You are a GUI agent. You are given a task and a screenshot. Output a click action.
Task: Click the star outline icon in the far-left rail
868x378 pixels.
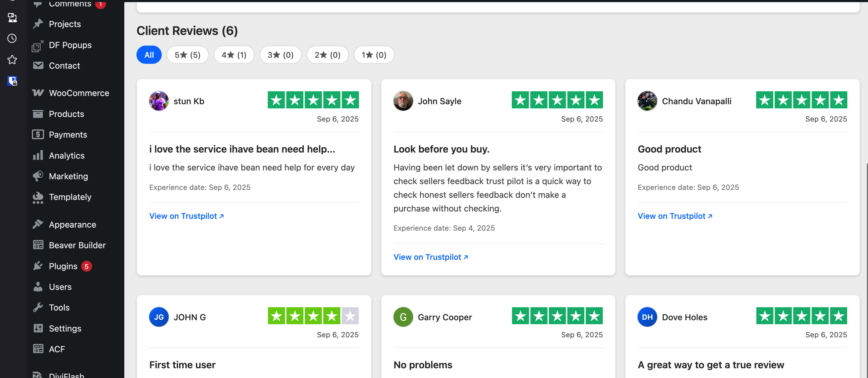12,60
